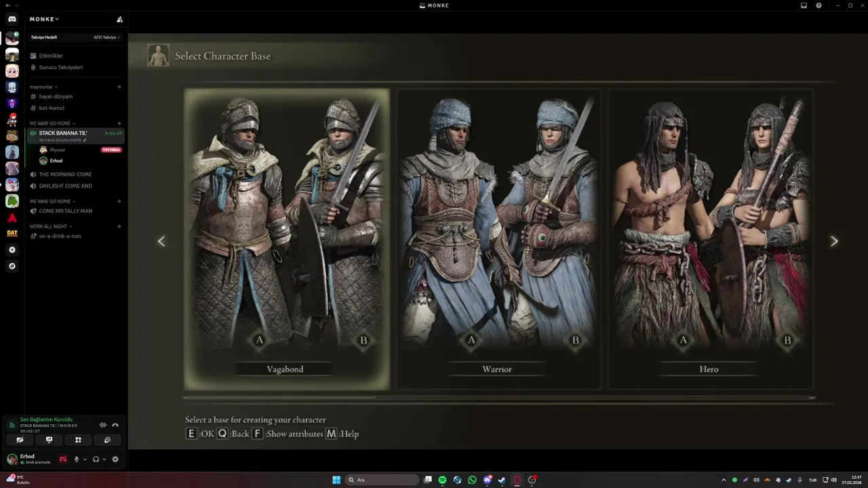This screenshot has height=488, width=868.
Task: Open headphone output options chevron
Action: (x=104, y=460)
